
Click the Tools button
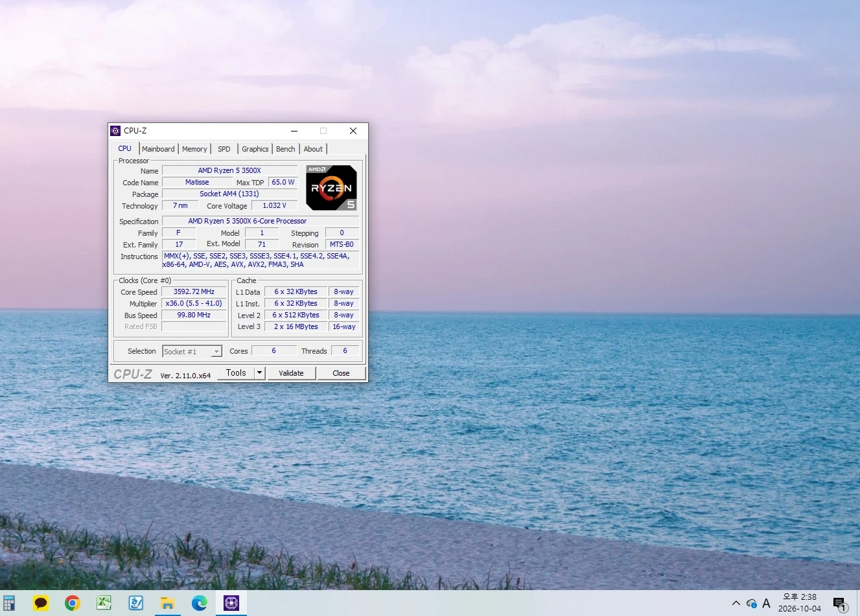point(236,372)
